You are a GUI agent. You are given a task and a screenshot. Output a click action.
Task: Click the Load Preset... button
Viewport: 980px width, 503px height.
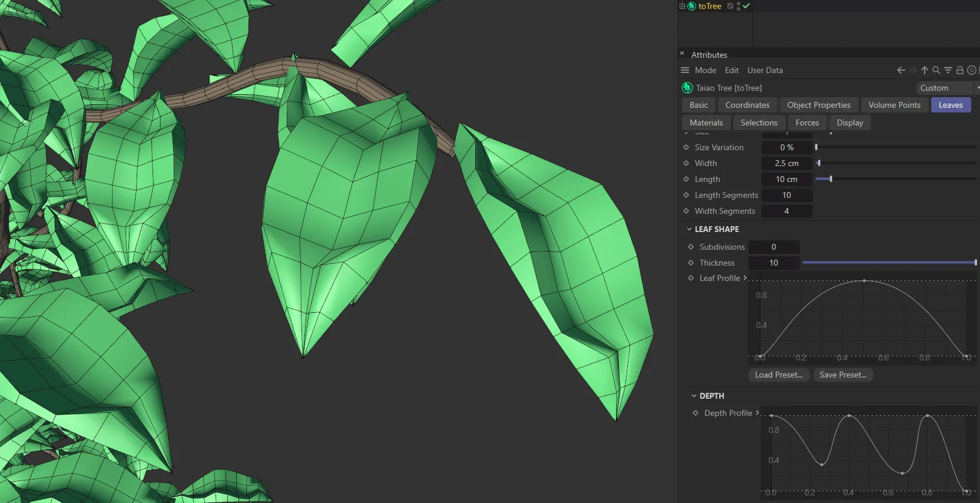pos(779,375)
